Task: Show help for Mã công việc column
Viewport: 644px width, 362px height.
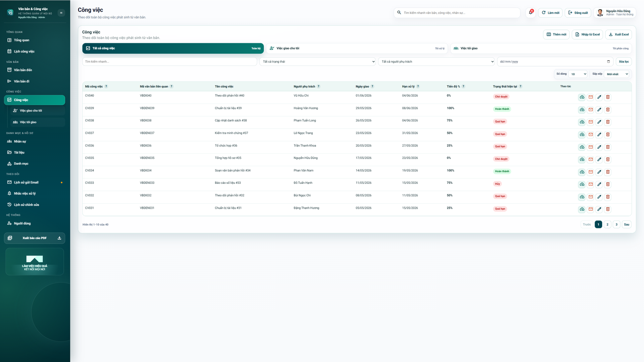Action: tap(106, 86)
